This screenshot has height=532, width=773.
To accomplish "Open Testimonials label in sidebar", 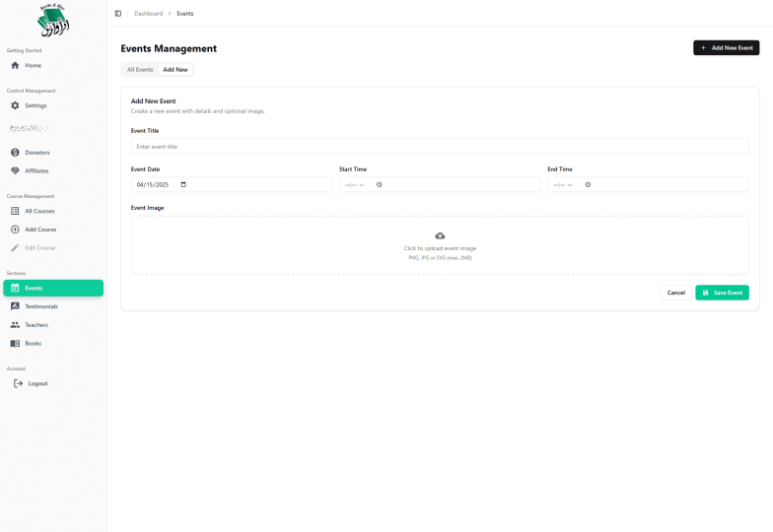I will pyautogui.click(x=41, y=306).
